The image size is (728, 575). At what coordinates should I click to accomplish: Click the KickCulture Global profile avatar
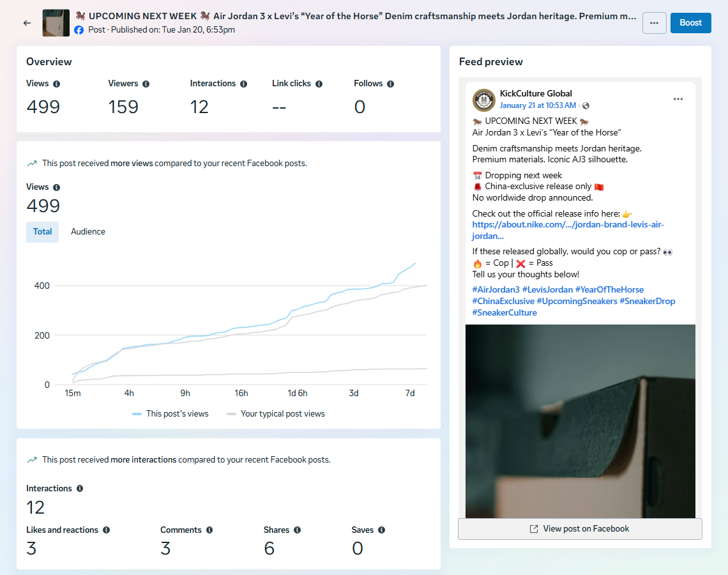pyautogui.click(x=484, y=100)
